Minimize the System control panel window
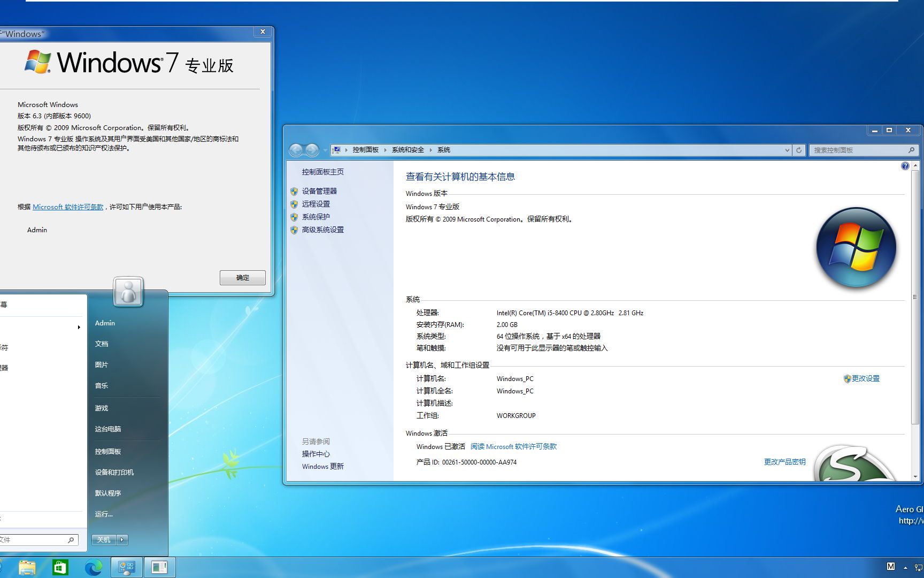 tap(875, 130)
